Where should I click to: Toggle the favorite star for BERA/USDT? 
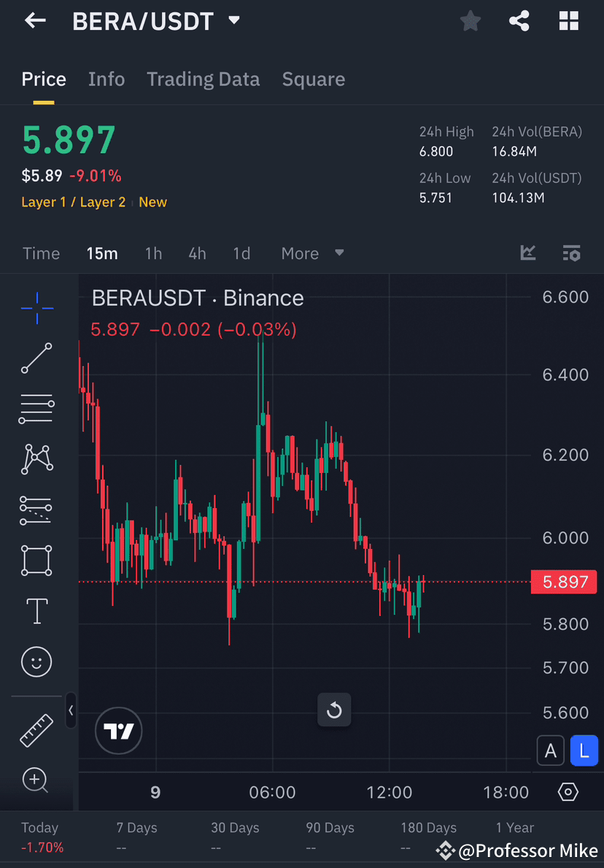(470, 20)
